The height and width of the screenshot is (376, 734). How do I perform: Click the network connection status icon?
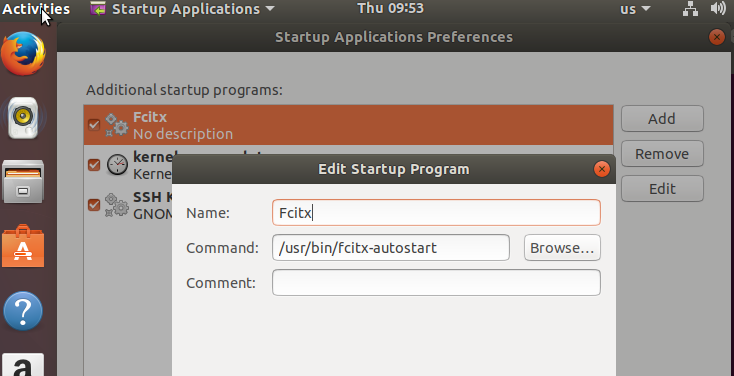point(690,8)
